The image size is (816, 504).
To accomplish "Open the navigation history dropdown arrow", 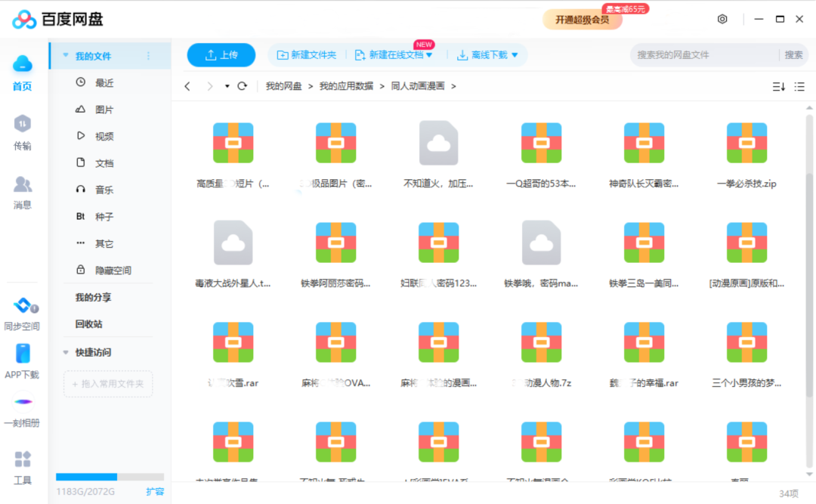I will (x=227, y=86).
